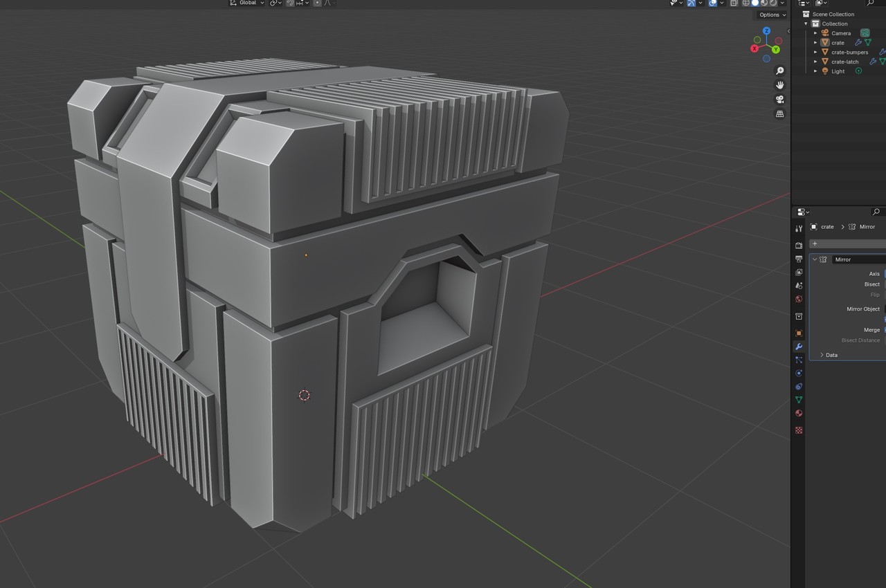Open the viewport Options dropdown
The height and width of the screenshot is (588, 886).
772,15
